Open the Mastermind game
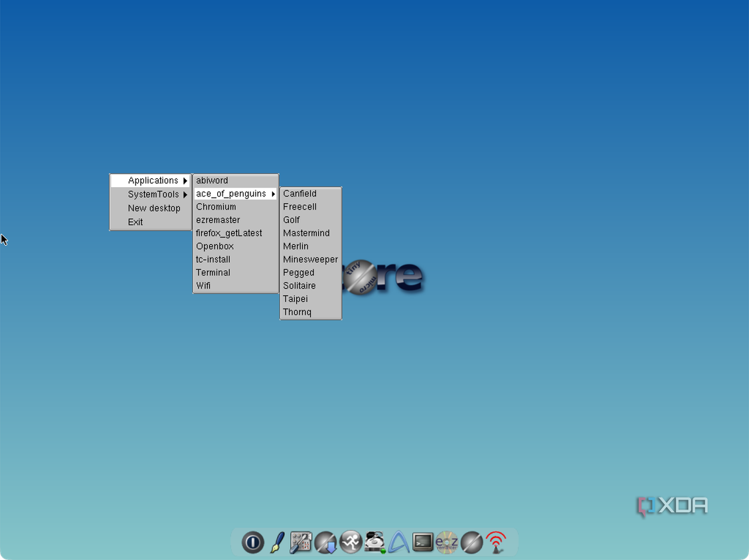The width and height of the screenshot is (749, 560). tap(311, 233)
